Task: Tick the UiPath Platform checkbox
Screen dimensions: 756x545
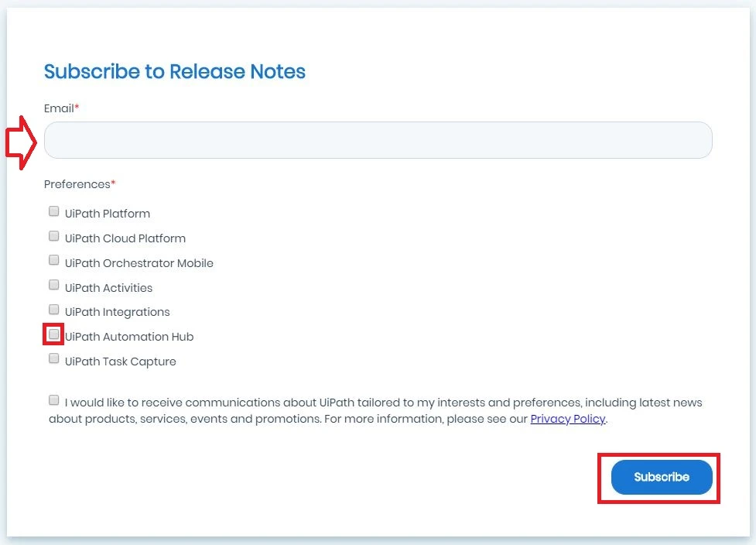Action: tap(54, 211)
